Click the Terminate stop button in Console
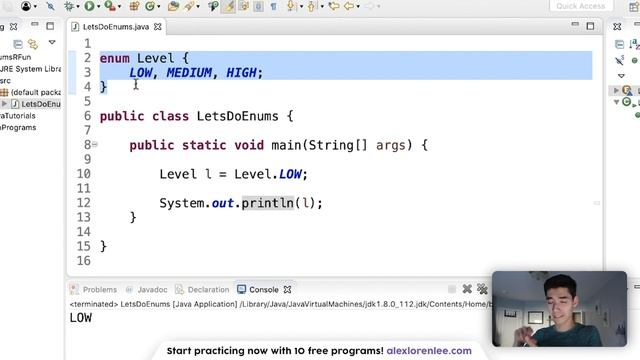The image size is (640, 360). pyautogui.click(x=451, y=289)
